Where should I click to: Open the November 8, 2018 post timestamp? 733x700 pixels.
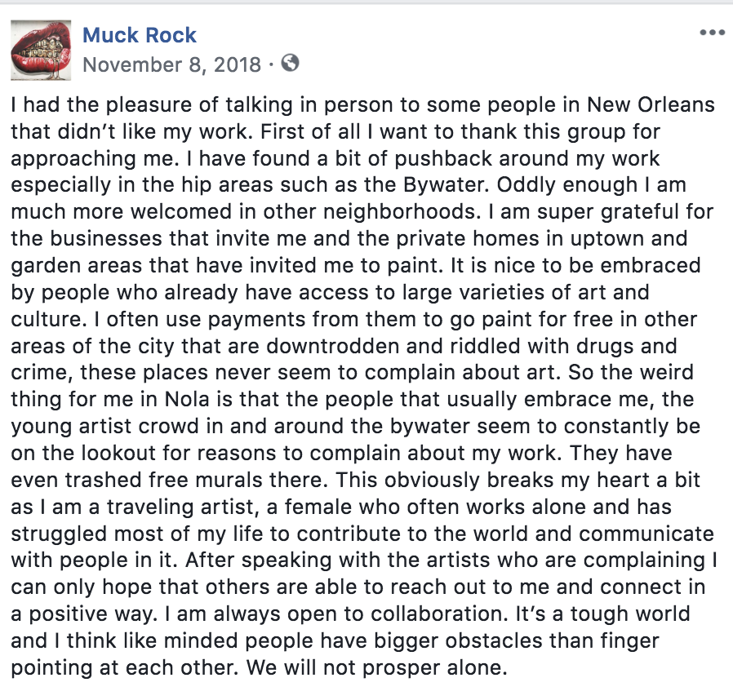pos(171,64)
